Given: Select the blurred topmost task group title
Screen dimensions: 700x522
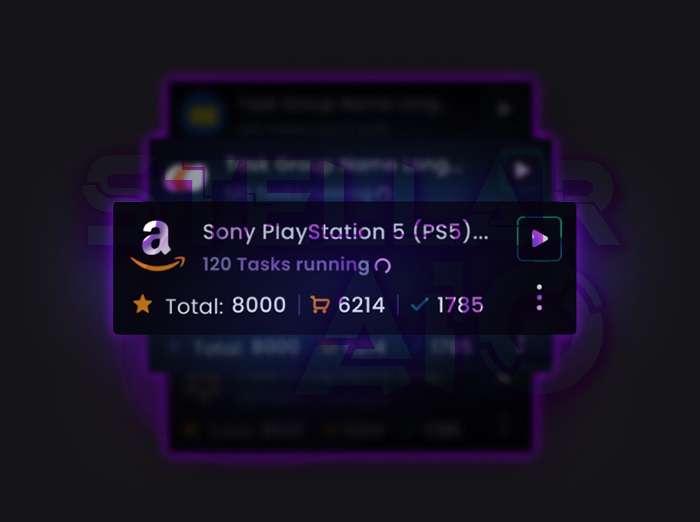Looking at the screenshot, I should click(x=339, y=104).
